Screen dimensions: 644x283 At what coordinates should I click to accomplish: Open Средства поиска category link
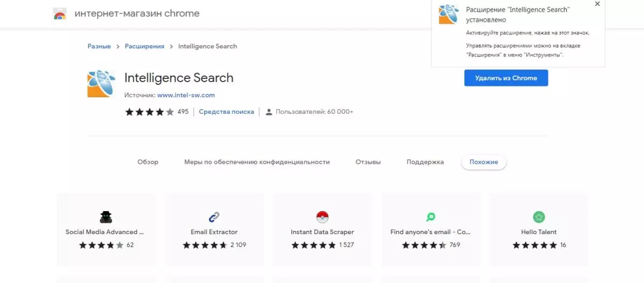[x=226, y=112]
